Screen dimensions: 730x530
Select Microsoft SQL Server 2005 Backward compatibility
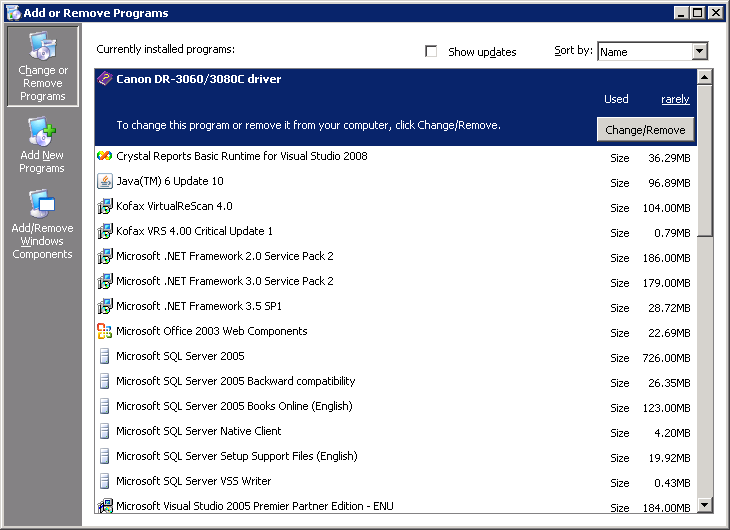click(236, 381)
